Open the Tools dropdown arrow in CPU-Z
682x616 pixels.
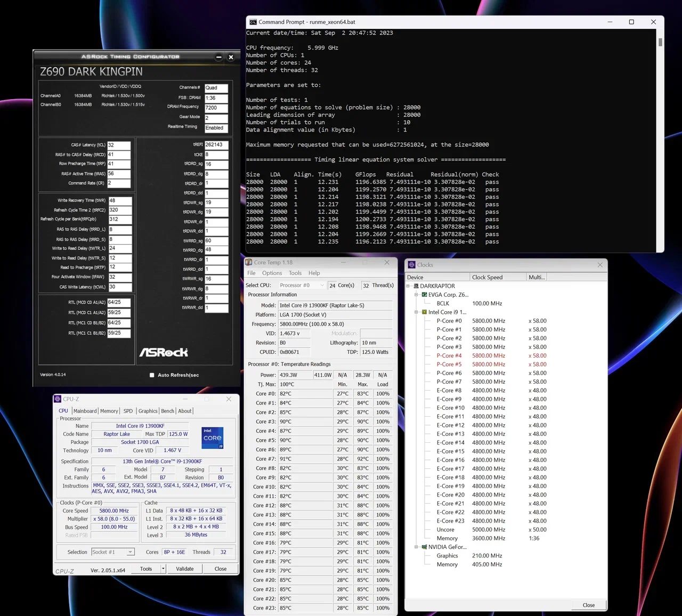(163, 569)
